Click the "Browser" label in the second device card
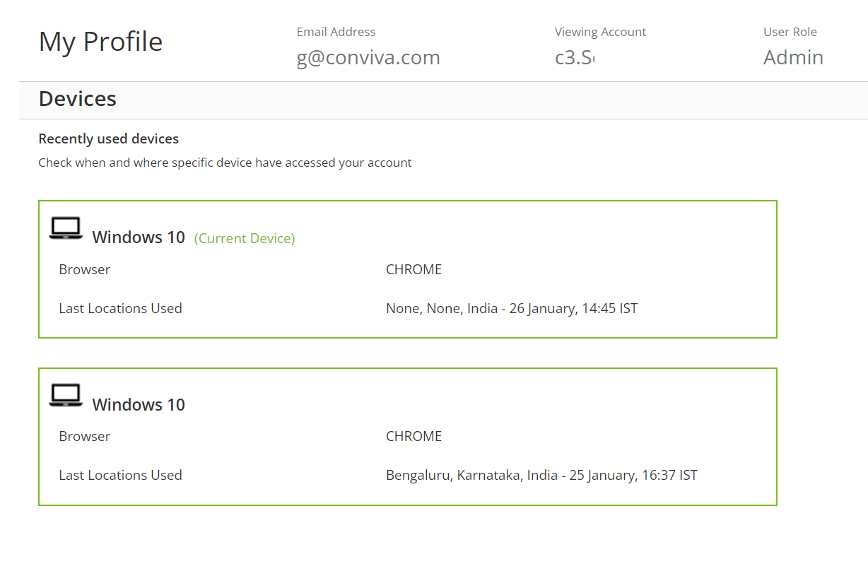Viewport: 868px width, 588px height. click(x=84, y=436)
